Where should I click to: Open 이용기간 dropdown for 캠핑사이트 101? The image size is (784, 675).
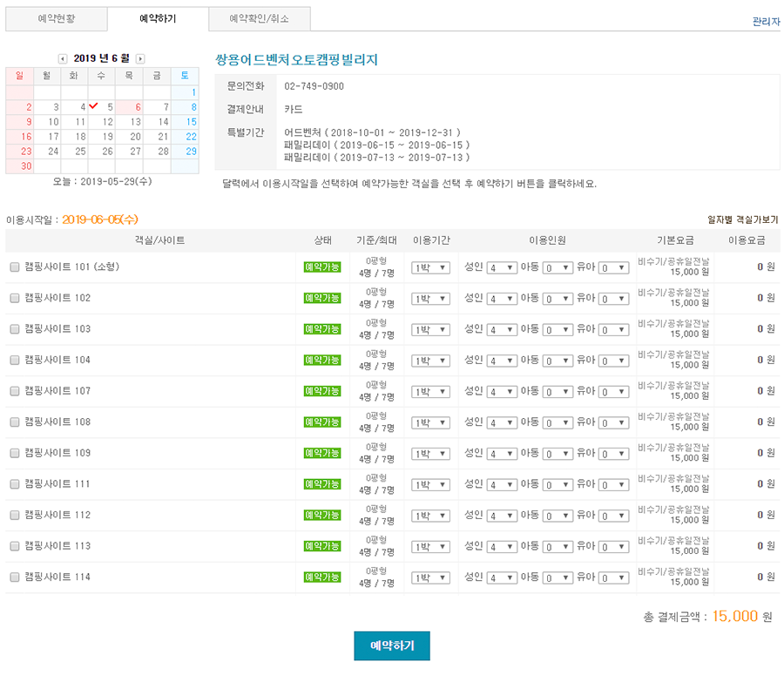coord(430,268)
